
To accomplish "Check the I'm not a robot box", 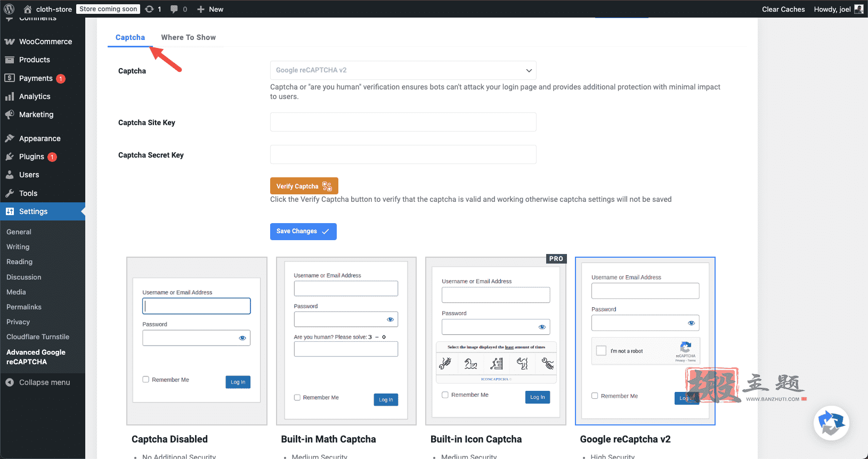I will coord(601,350).
